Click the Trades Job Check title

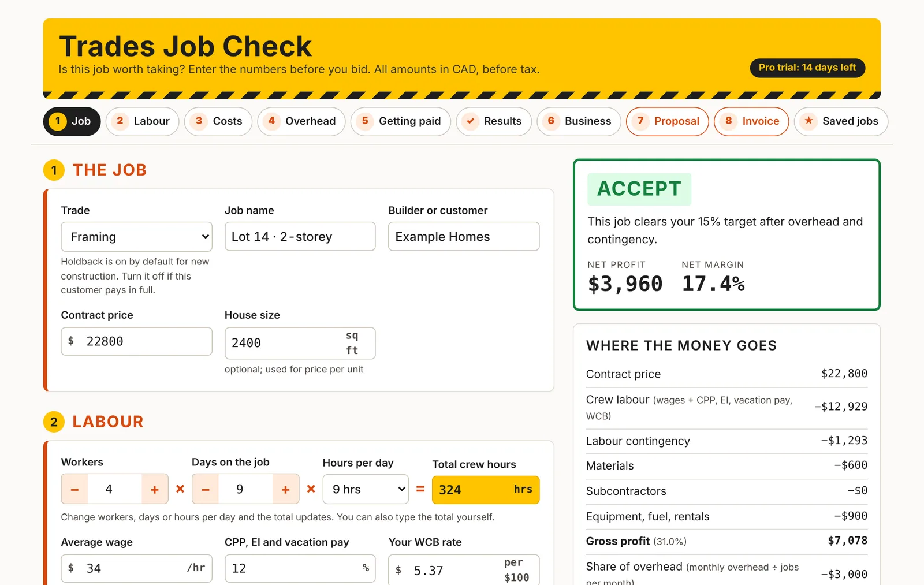point(185,46)
